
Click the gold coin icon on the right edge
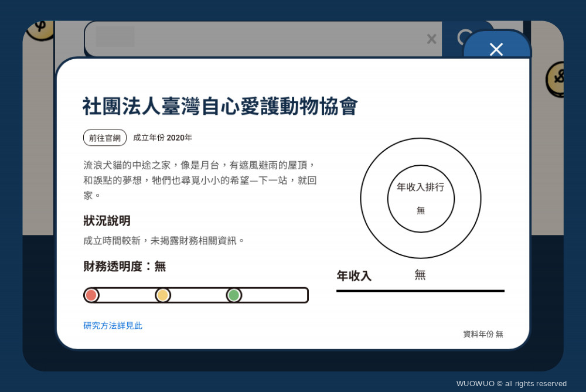point(556,79)
